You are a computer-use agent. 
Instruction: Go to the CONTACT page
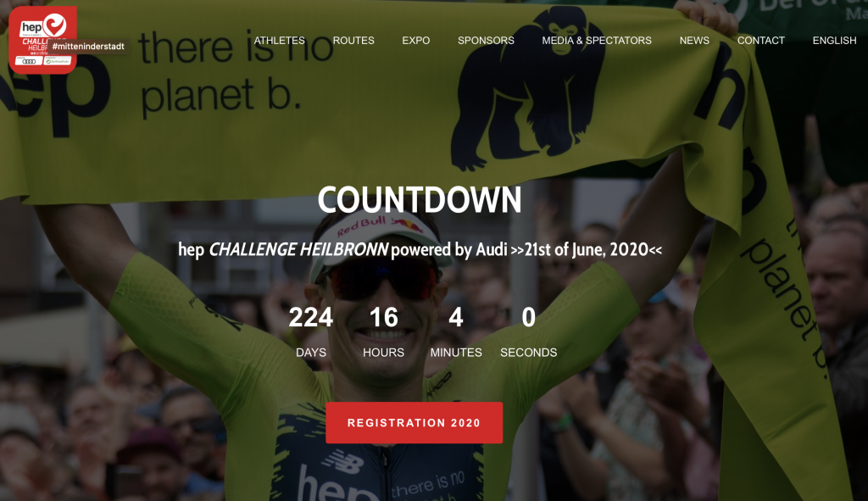coord(760,41)
